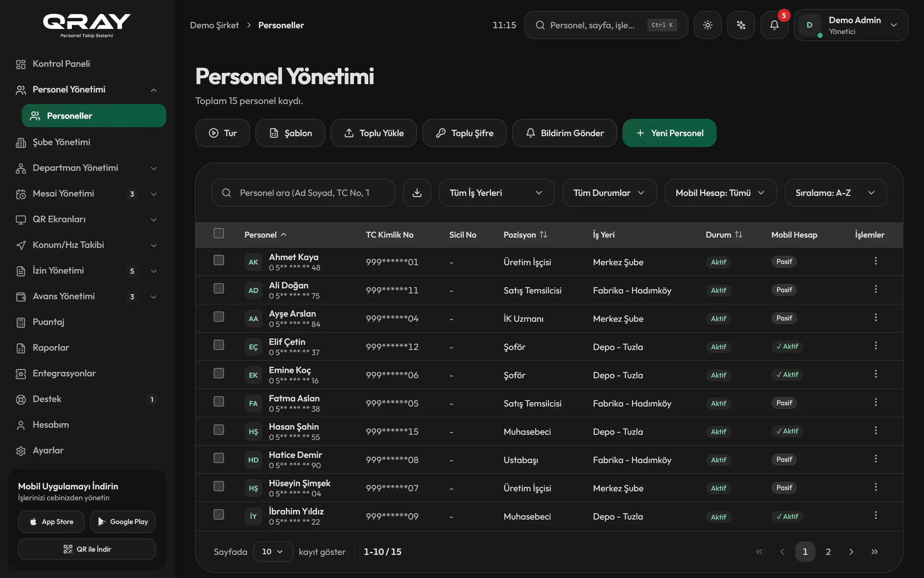Image resolution: width=924 pixels, height=578 pixels.
Task: Click the Toplu Şifre button
Action: click(464, 133)
